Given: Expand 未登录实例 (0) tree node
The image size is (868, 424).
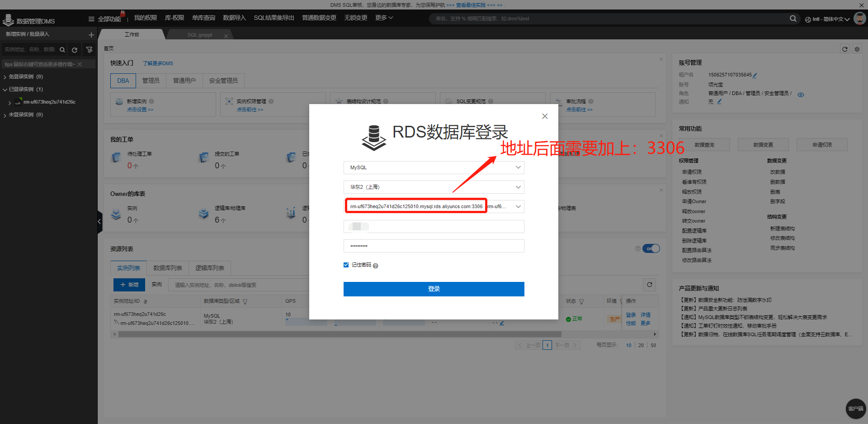Looking at the screenshot, I should pos(5,115).
